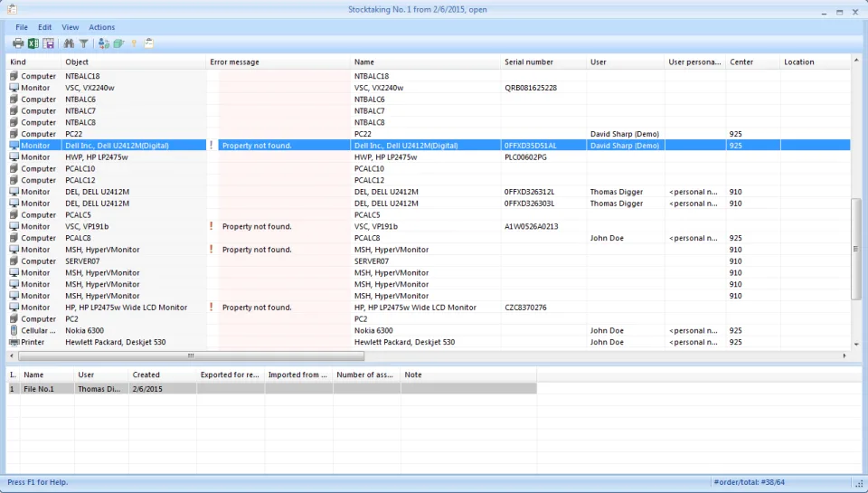Sort by Error message column header
Viewport: 868px width, 493px height.
coord(278,62)
